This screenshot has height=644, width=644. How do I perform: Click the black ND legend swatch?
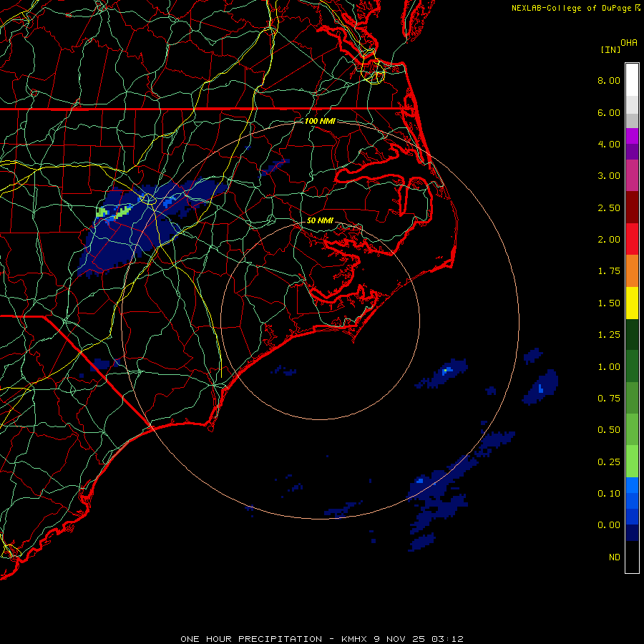pos(632,557)
